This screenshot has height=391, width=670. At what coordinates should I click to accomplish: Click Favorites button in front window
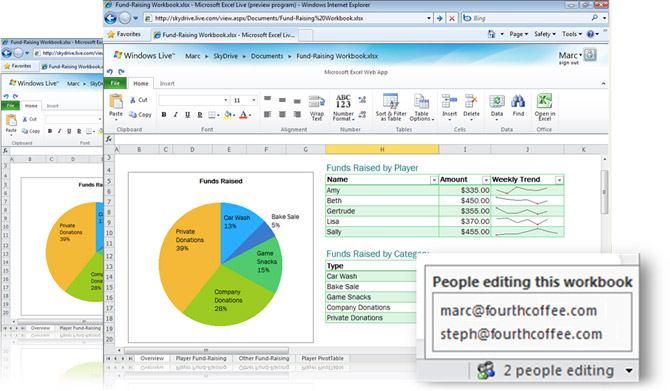pyautogui.click(x=124, y=34)
